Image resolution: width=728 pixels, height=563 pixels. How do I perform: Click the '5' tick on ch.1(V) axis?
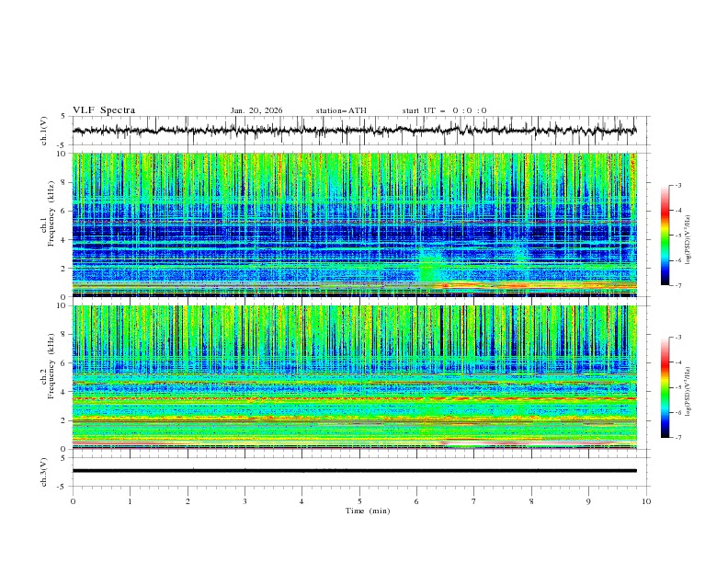click(x=64, y=117)
